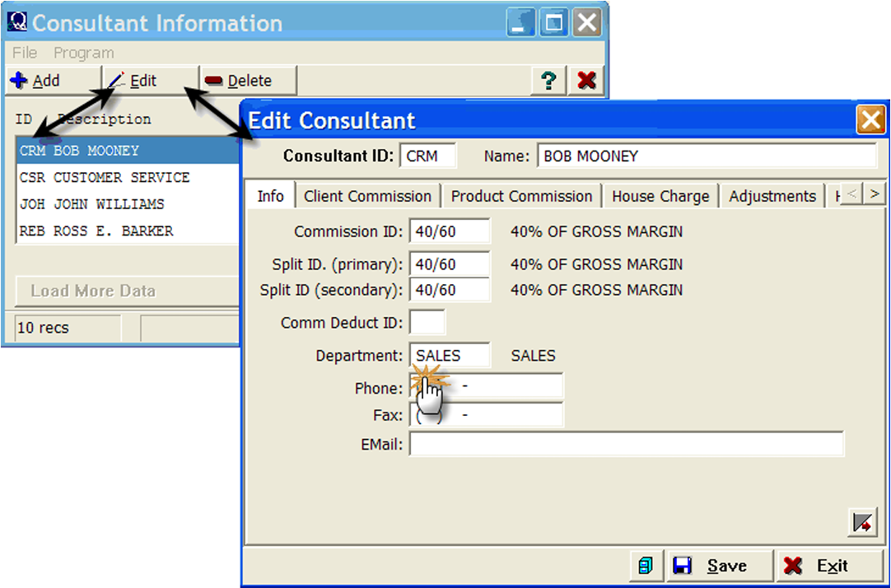This screenshot has width=891, height=588.
Task: Switch to the Info tab
Action: pos(270,196)
